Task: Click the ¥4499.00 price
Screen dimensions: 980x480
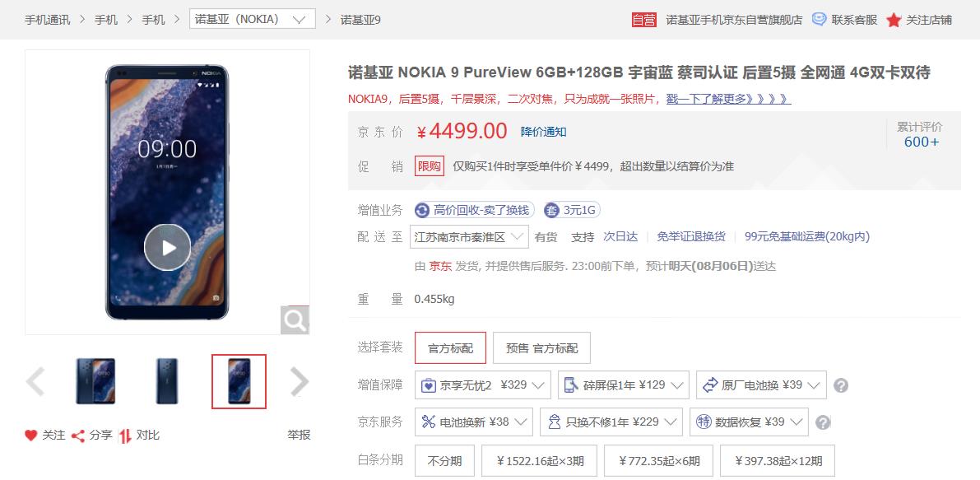Action: pos(462,131)
